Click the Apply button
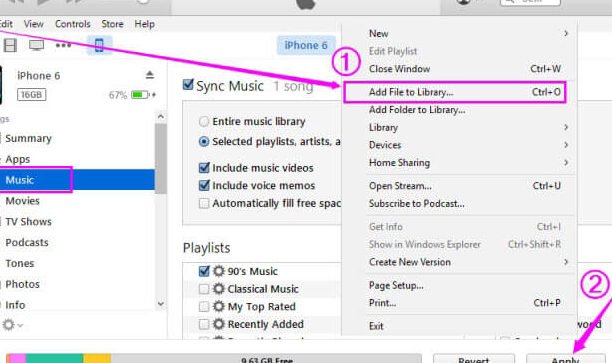The width and height of the screenshot is (612, 363). click(566, 359)
